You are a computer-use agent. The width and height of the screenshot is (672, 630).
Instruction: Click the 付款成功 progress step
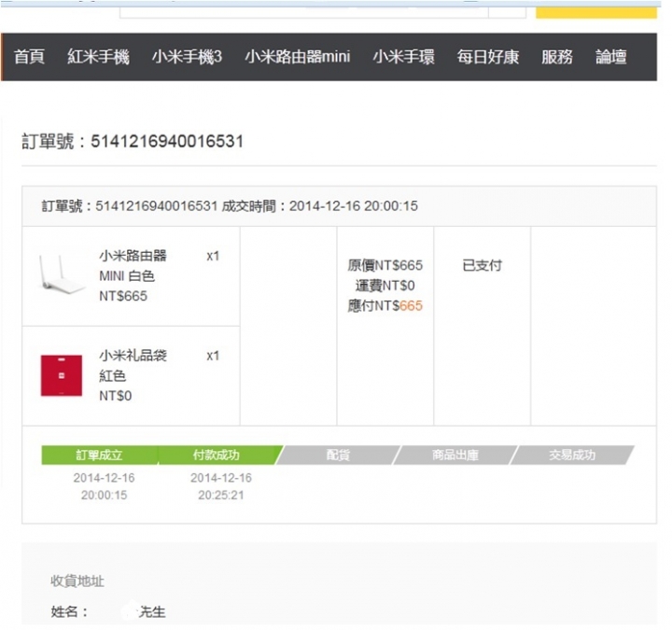(x=217, y=455)
